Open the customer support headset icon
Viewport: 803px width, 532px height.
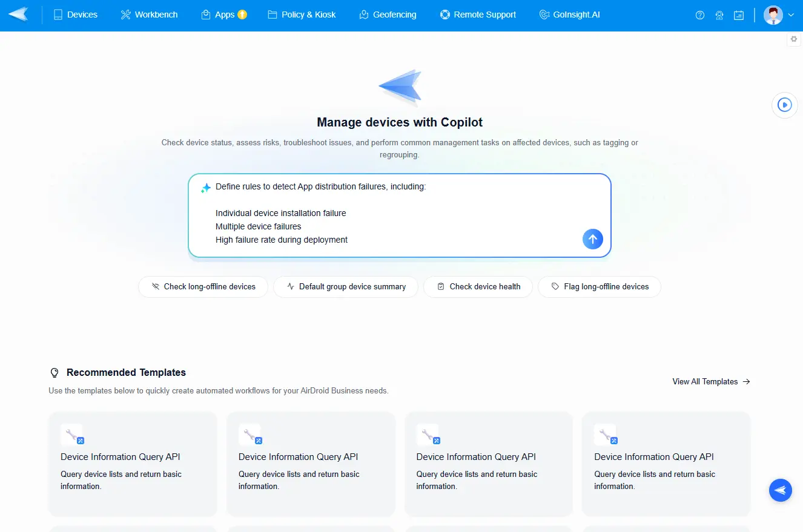(x=719, y=15)
